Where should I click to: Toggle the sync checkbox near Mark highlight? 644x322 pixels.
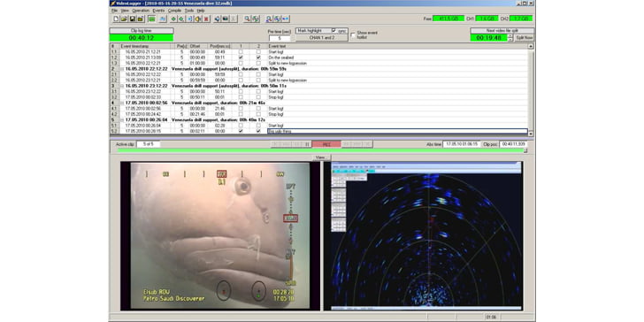coord(333,31)
